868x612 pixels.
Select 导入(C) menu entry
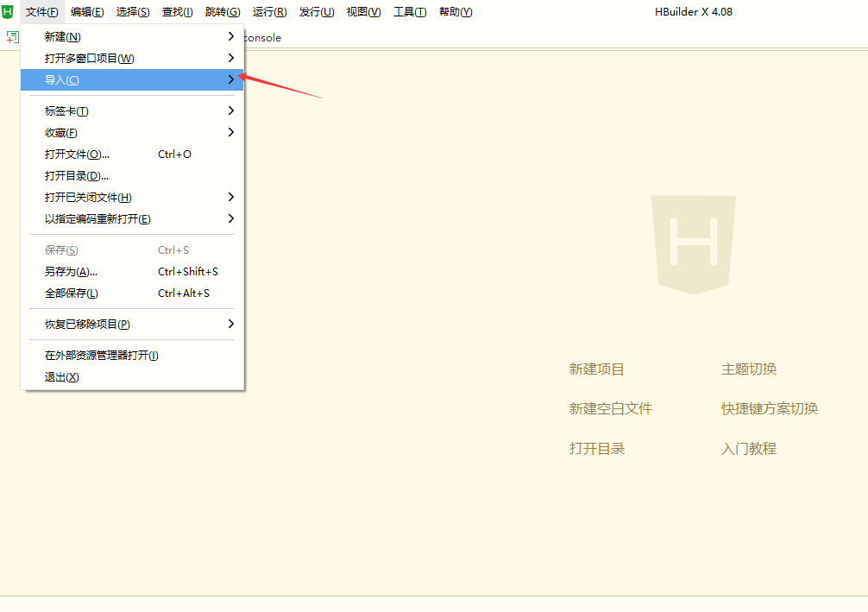[x=132, y=79]
